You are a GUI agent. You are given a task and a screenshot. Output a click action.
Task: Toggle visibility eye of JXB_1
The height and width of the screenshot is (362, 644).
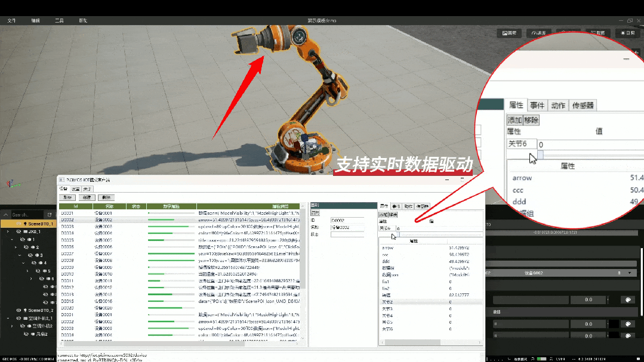click(19, 231)
